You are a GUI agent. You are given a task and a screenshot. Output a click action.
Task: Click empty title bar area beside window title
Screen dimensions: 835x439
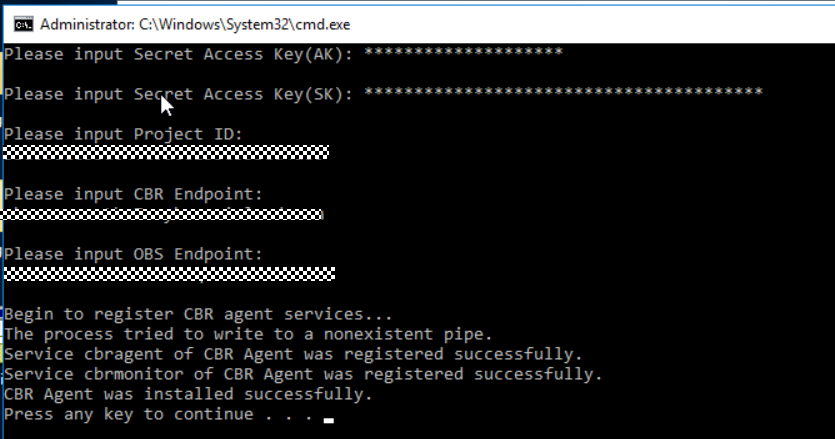586,25
